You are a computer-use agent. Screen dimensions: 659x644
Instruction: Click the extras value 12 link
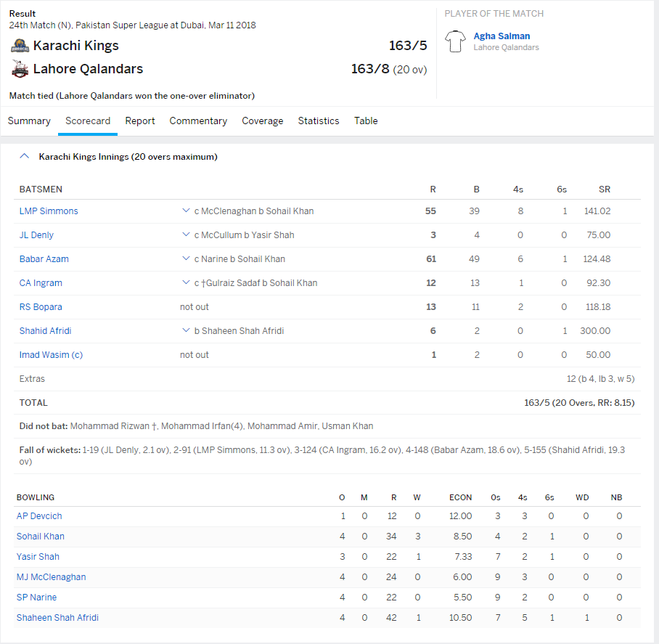[571, 379]
